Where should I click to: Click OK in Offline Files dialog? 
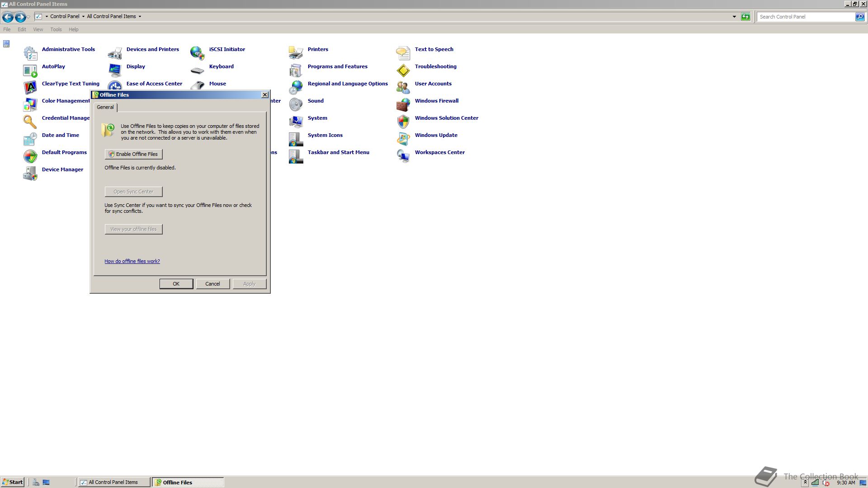click(x=176, y=284)
